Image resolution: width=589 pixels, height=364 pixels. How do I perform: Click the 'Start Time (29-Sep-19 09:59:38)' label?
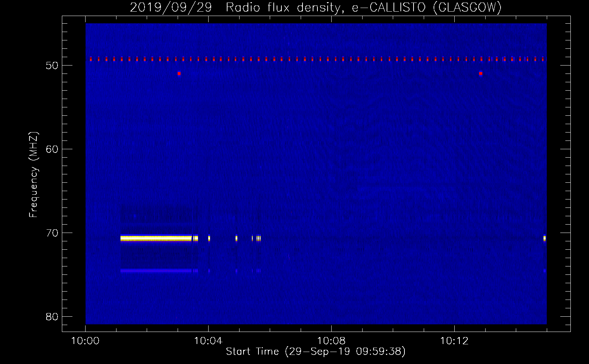click(x=316, y=352)
